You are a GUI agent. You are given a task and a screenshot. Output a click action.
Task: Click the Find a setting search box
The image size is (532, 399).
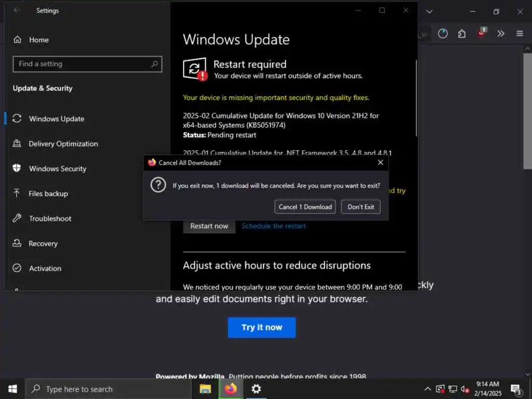(87, 64)
